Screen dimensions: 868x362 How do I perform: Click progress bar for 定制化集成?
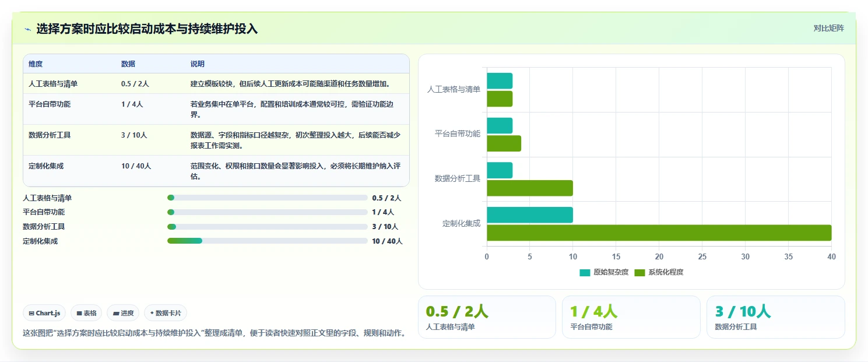point(268,241)
